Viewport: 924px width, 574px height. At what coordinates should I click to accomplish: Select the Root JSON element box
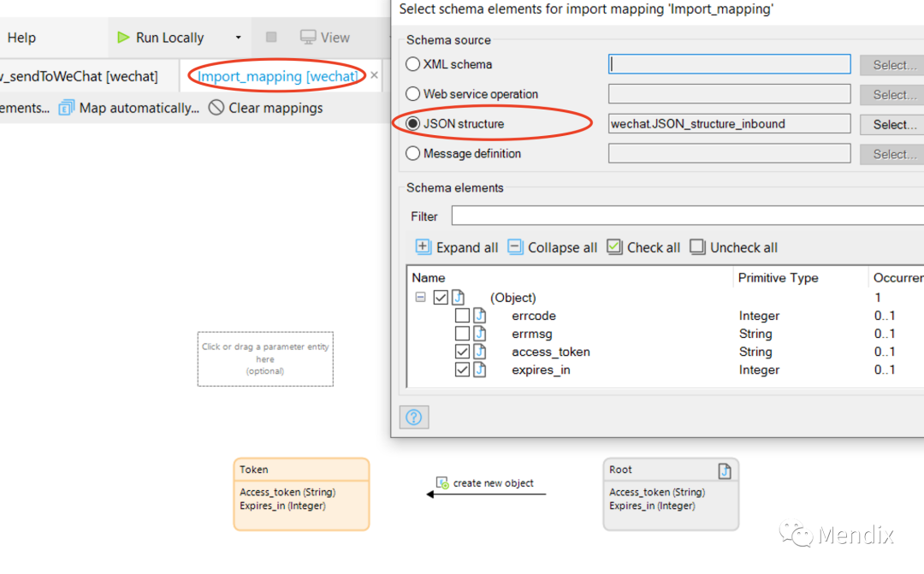(x=671, y=494)
